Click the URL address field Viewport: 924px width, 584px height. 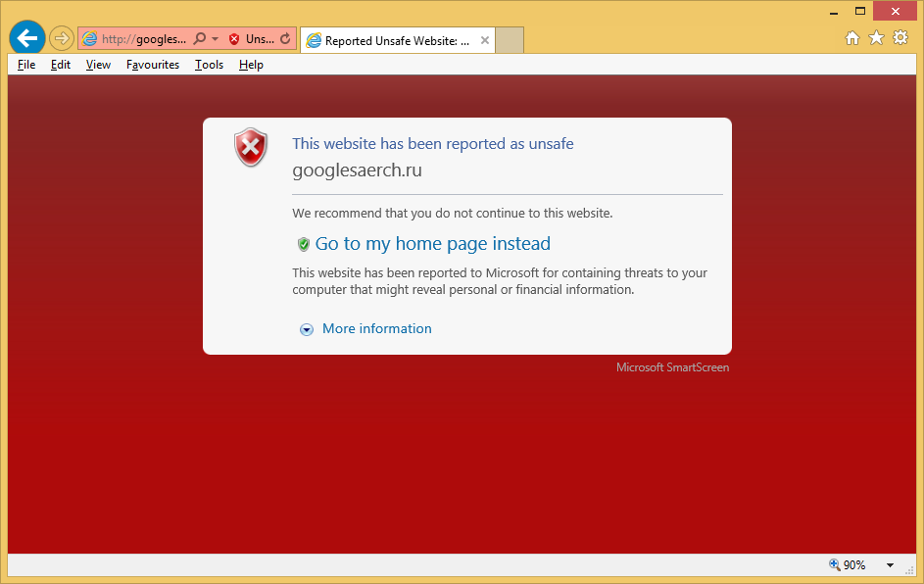click(143, 39)
